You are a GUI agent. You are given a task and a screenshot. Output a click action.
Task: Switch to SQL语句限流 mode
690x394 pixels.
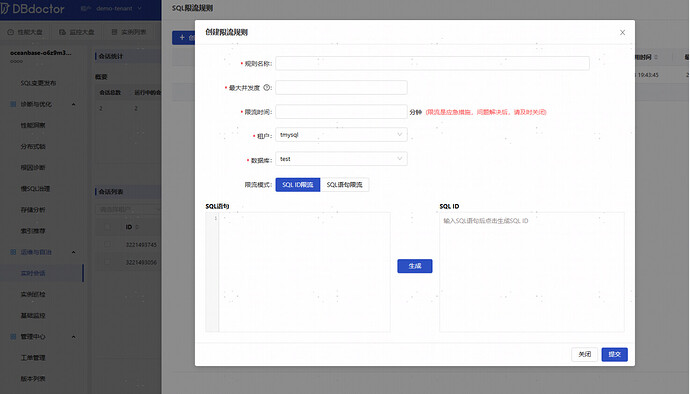(x=345, y=185)
